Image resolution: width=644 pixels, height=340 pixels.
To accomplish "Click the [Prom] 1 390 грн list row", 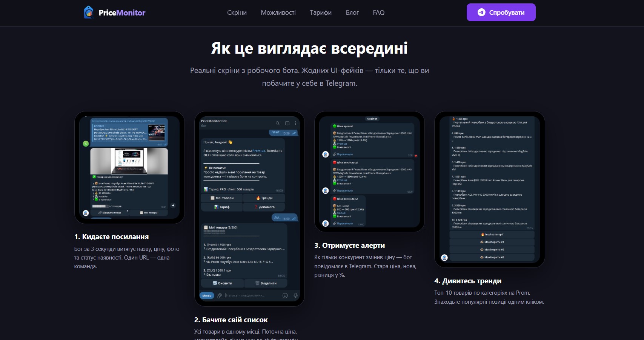I will click(244, 247).
